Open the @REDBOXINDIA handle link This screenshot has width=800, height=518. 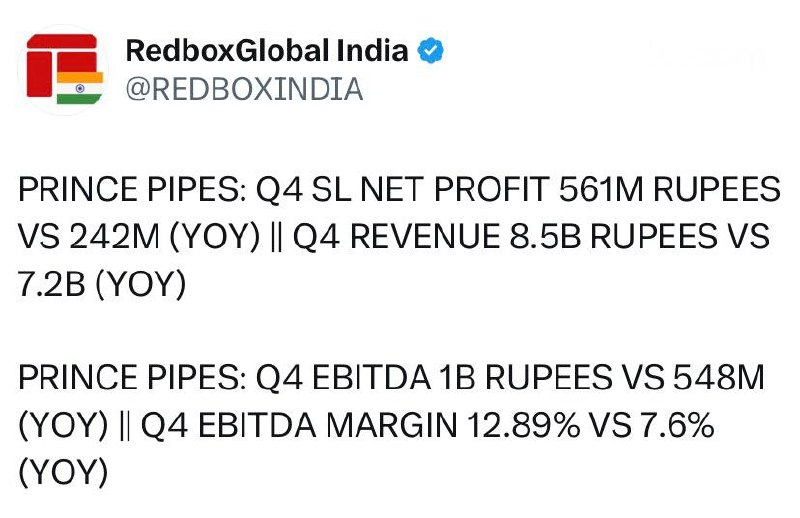pyautogui.click(x=244, y=89)
